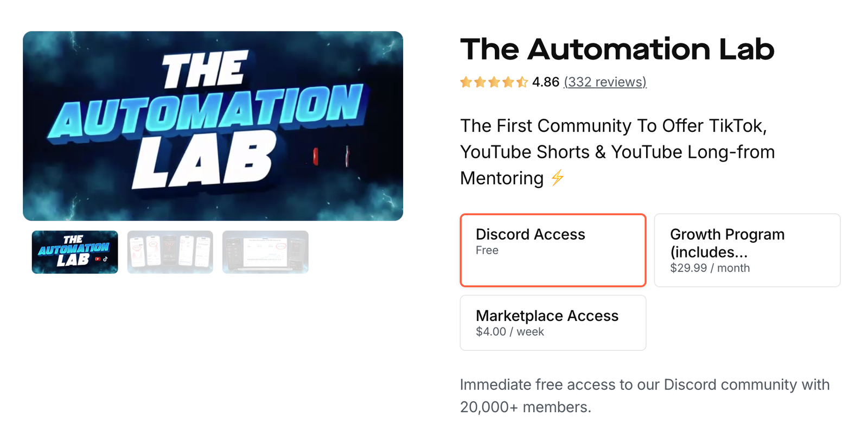Image resolution: width=868 pixels, height=436 pixels.
Task: Click the half-filled fifth star
Action: click(x=522, y=82)
